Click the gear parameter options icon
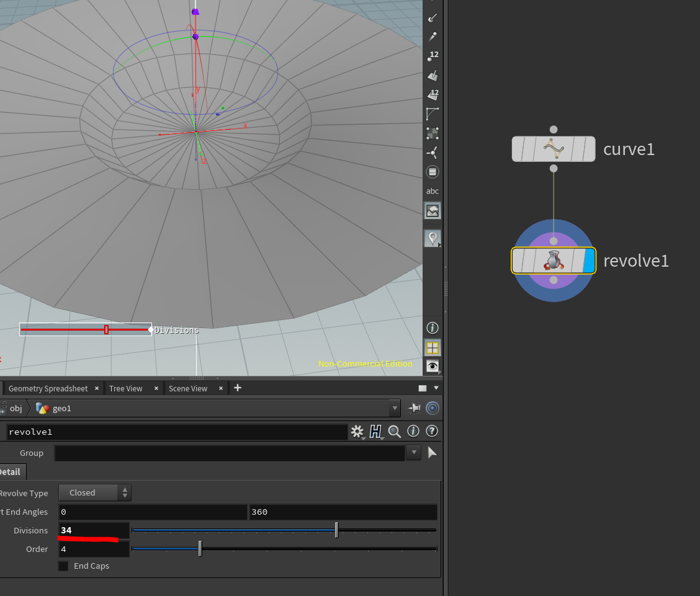 pos(357,432)
